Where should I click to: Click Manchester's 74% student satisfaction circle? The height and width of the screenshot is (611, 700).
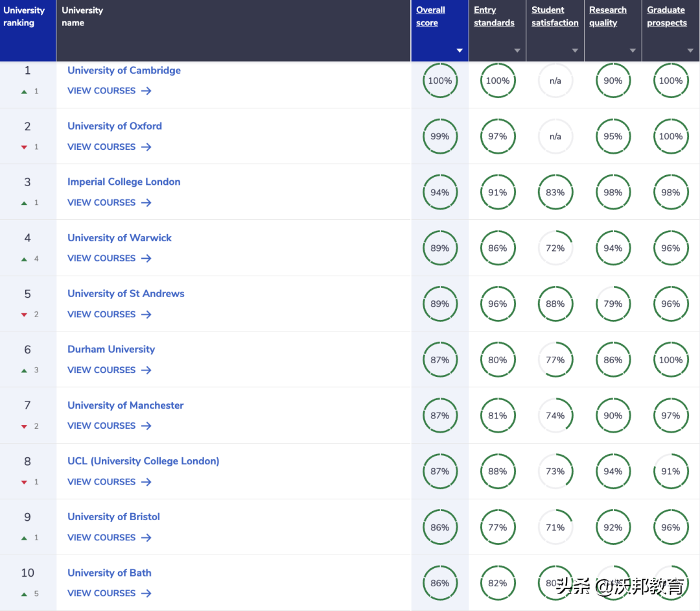pos(555,415)
